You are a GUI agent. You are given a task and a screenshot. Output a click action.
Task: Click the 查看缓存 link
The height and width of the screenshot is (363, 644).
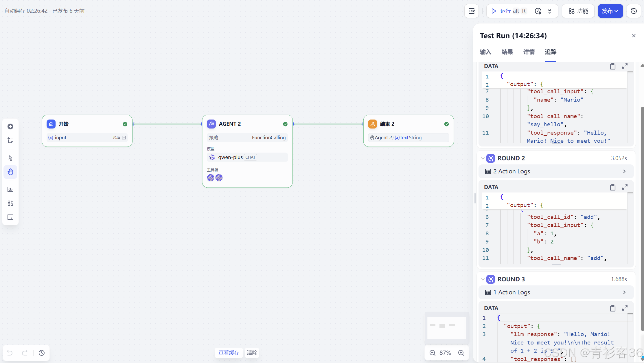[x=229, y=353]
